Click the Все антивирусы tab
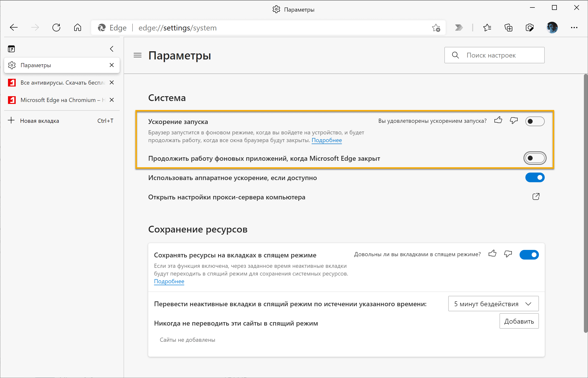The width and height of the screenshot is (588, 378). 61,82
